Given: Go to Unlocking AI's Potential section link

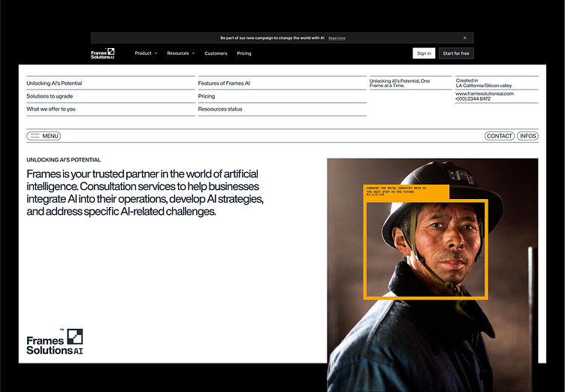Looking at the screenshot, I should point(54,83).
